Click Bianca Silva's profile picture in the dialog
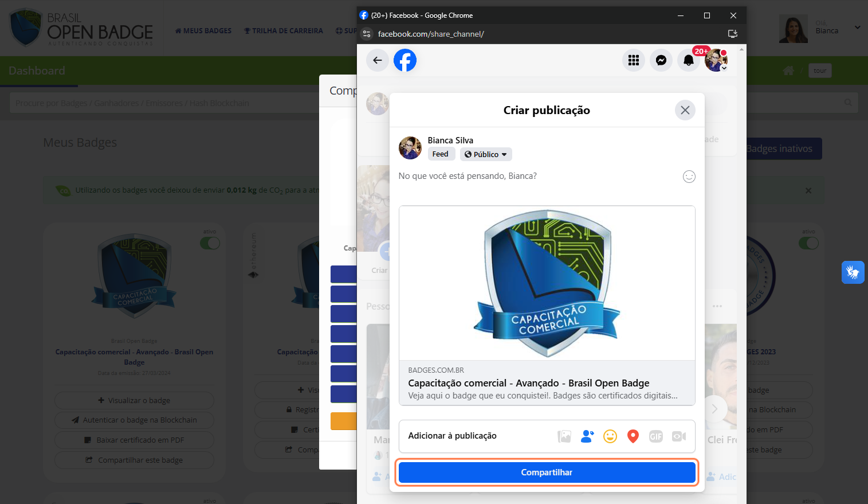 tap(410, 148)
